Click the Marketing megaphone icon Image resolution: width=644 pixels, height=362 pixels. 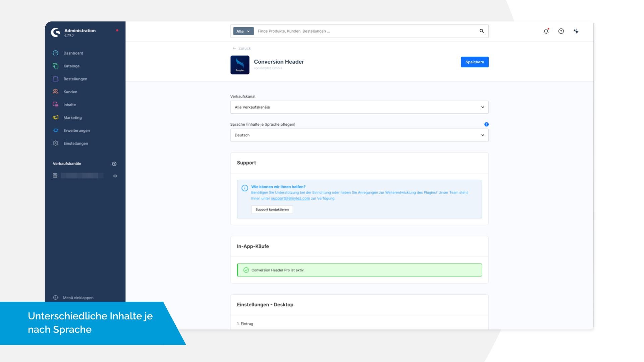pyautogui.click(x=56, y=118)
